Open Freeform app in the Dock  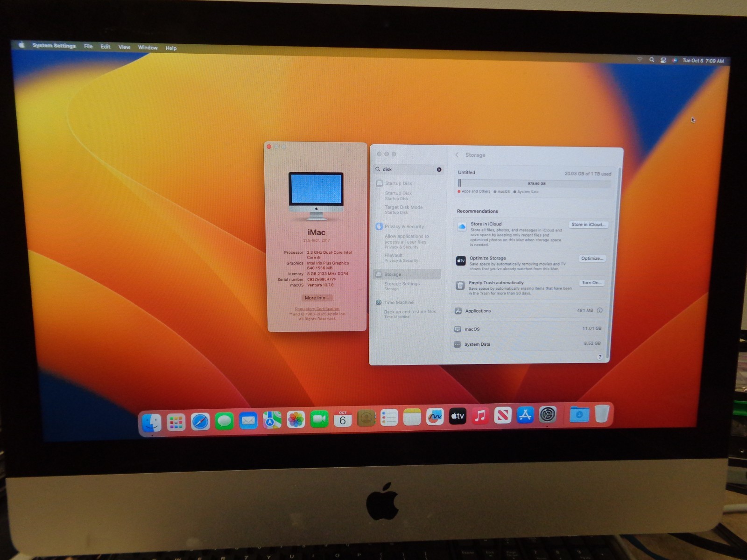pos(435,417)
